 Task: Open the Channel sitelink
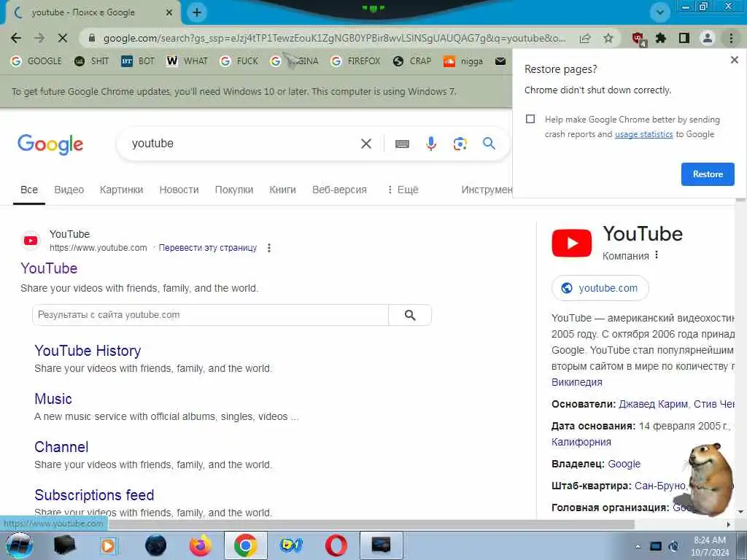(x=61, y=447)
